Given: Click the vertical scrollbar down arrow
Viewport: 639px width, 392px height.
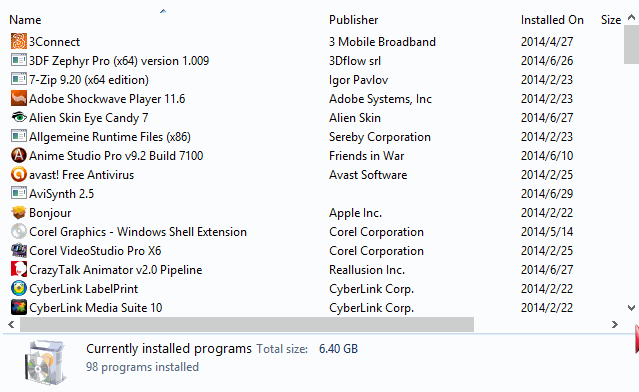Looking at the screenshot, I should coord(631,308).
